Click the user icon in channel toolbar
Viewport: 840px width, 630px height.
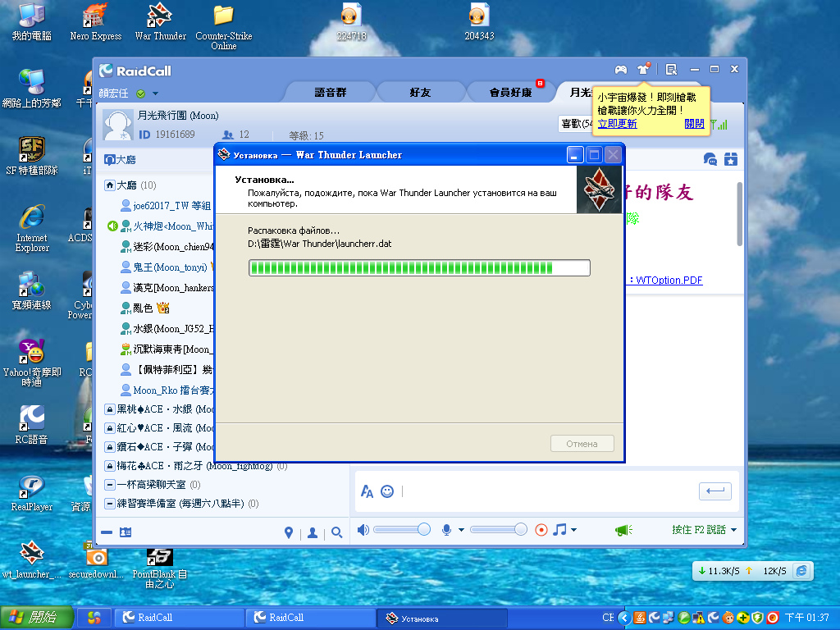pos(313,532)
